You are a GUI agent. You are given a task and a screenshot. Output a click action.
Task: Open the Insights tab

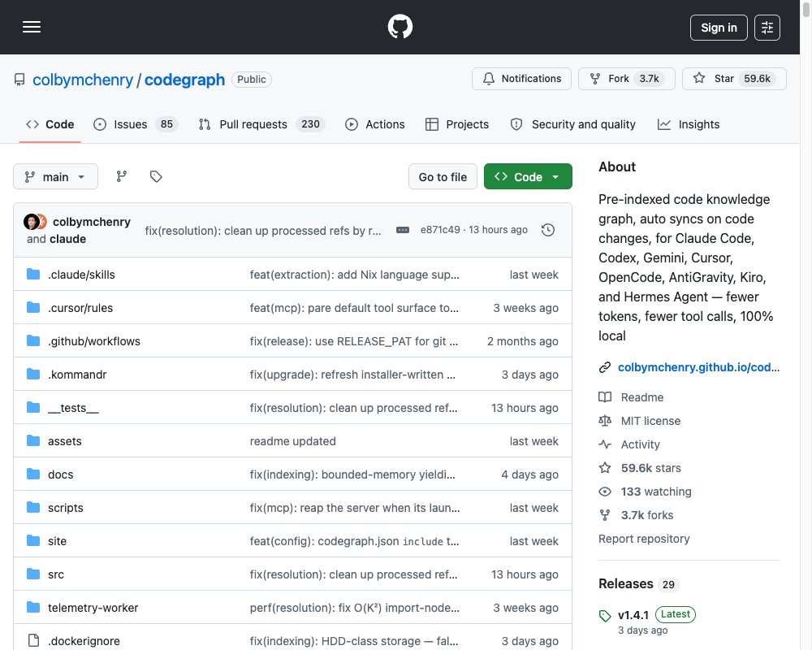689,124
